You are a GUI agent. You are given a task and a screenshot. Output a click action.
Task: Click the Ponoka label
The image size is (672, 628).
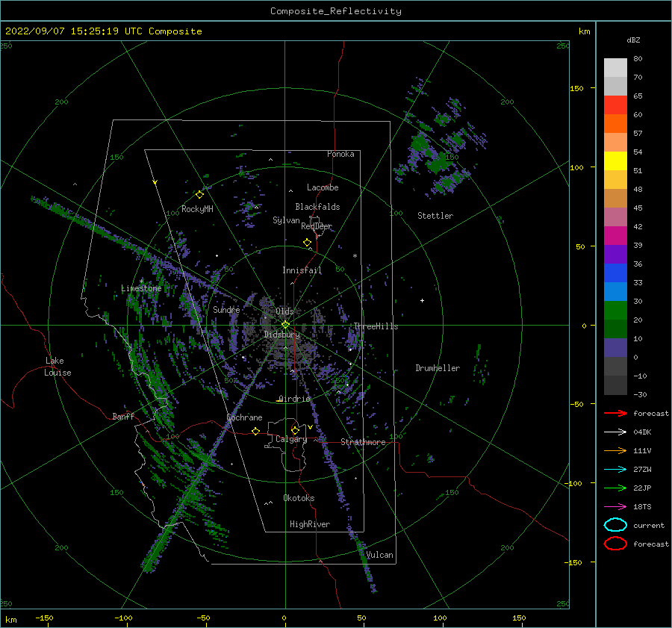pos(340,154)
